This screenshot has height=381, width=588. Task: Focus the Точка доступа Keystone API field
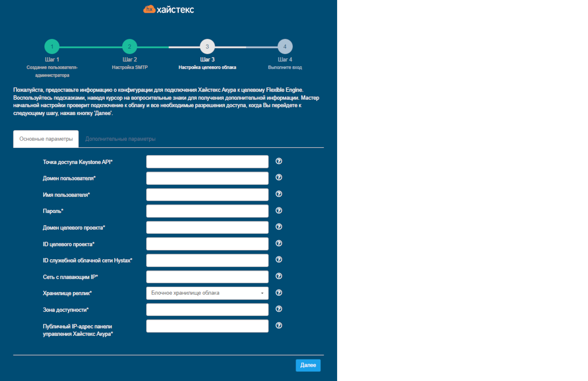tap(207, 162)
